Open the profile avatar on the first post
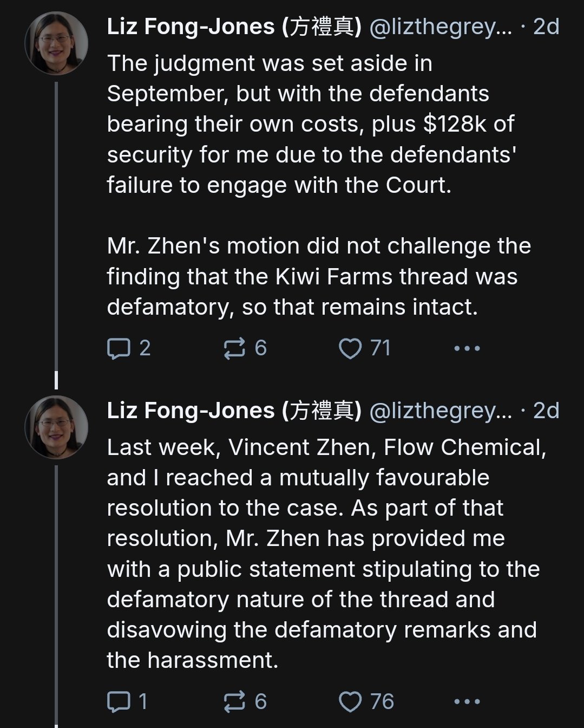The image size is (584, 728). click(x=56, y=43)
